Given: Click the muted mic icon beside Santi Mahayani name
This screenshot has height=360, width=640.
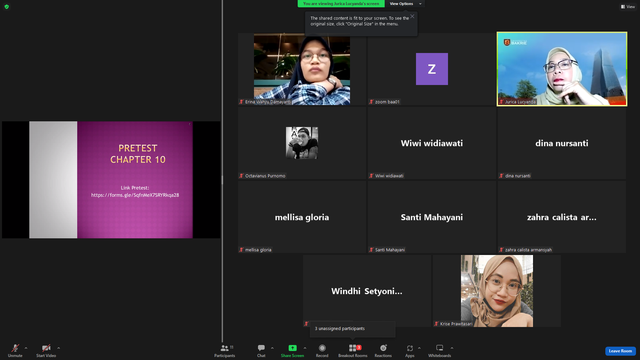Looking at the screenshot, I should [x=371, y=250].
